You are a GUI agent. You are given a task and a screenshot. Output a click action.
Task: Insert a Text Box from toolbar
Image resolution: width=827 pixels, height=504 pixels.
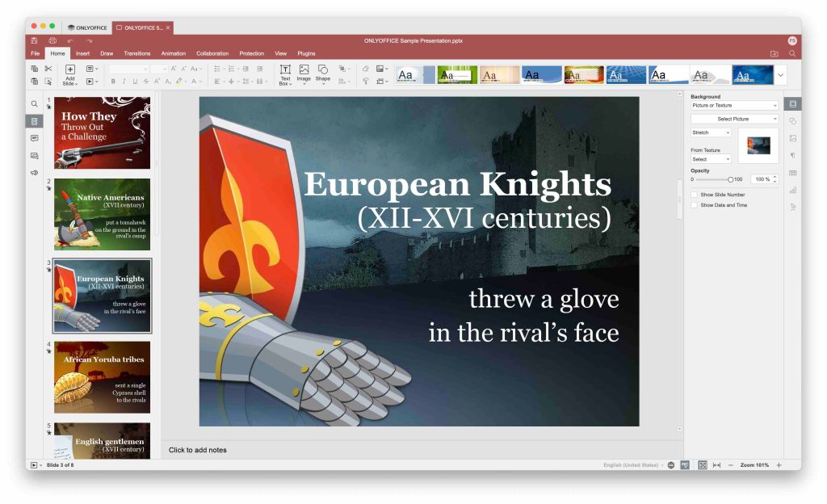tap(285, 74)
